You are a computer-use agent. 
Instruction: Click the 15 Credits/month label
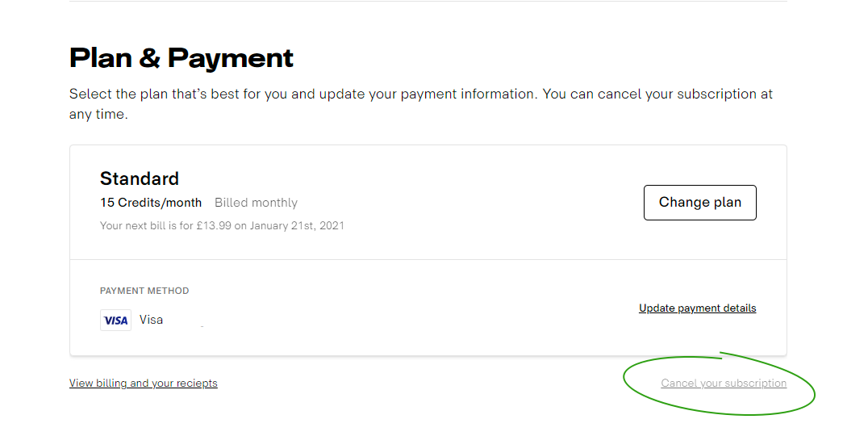151,203
